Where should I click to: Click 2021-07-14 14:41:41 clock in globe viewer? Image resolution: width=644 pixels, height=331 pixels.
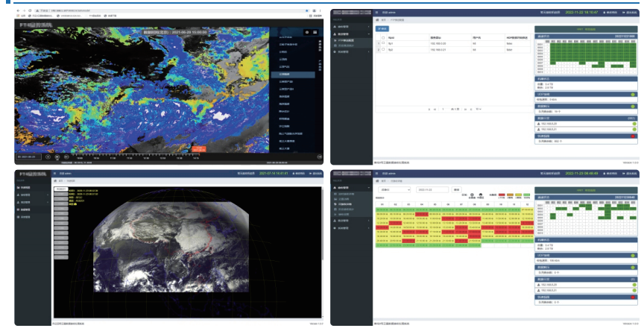click(x=274, y=174)
